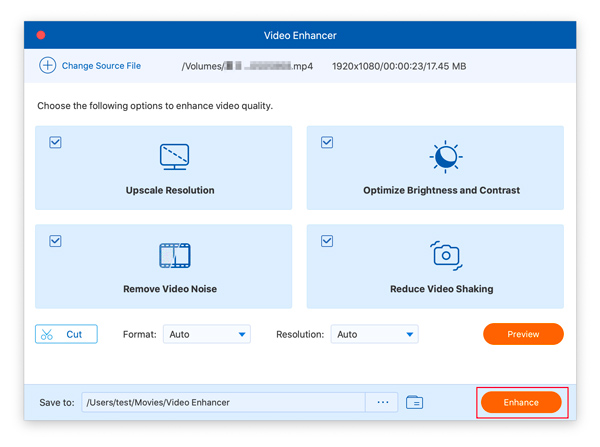The width and height of the screenshot is (600, 447).
Task: Click the Reduce Video Shaking camera icon
Action: pos(445,255)
